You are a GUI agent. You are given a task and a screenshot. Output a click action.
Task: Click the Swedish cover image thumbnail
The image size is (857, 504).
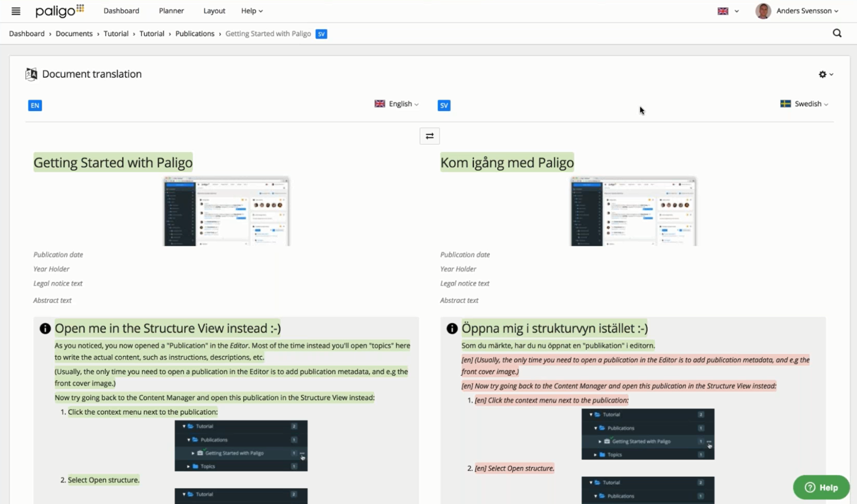pyautogui.click(x=634, y=211)
